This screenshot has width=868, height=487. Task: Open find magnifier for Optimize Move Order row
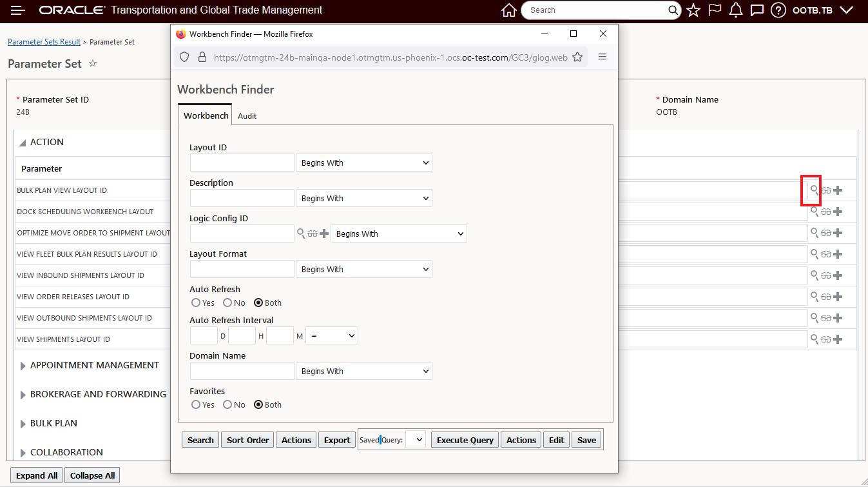tap(815, 233)
